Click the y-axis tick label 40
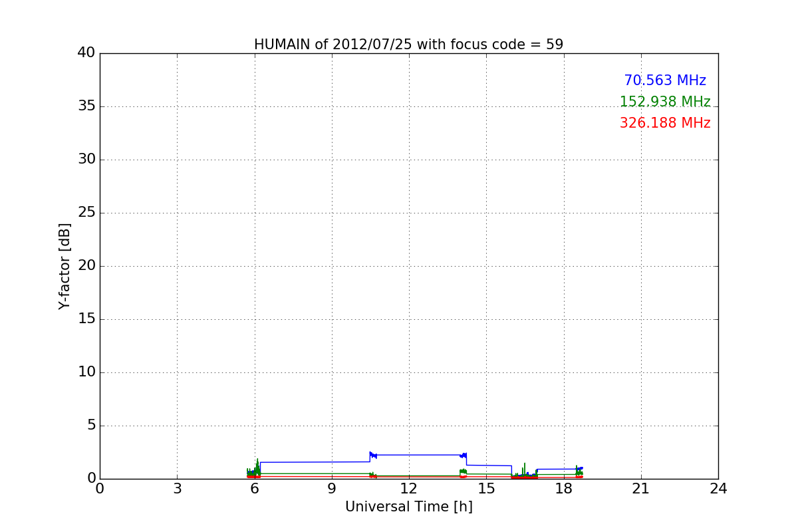This screenshot has height=532, width=798. click(x=86, y=53)
